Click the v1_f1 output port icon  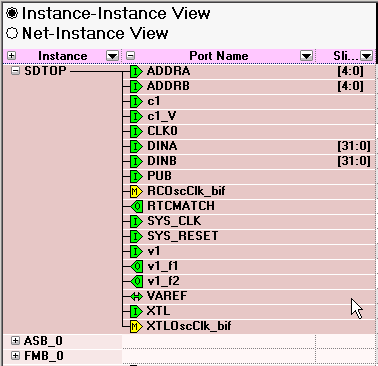pos(137,266)
